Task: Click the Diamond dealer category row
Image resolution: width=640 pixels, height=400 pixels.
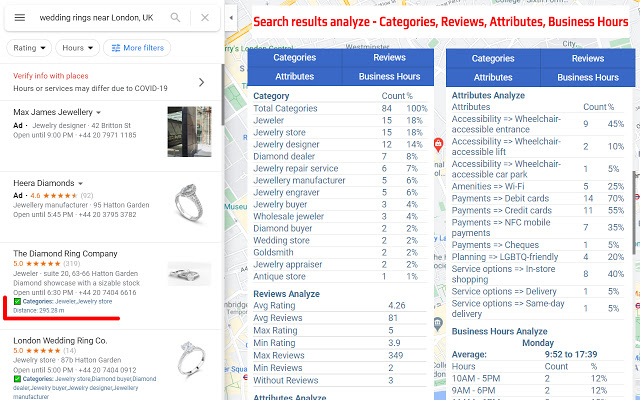Action: click(x=340, y=156)
